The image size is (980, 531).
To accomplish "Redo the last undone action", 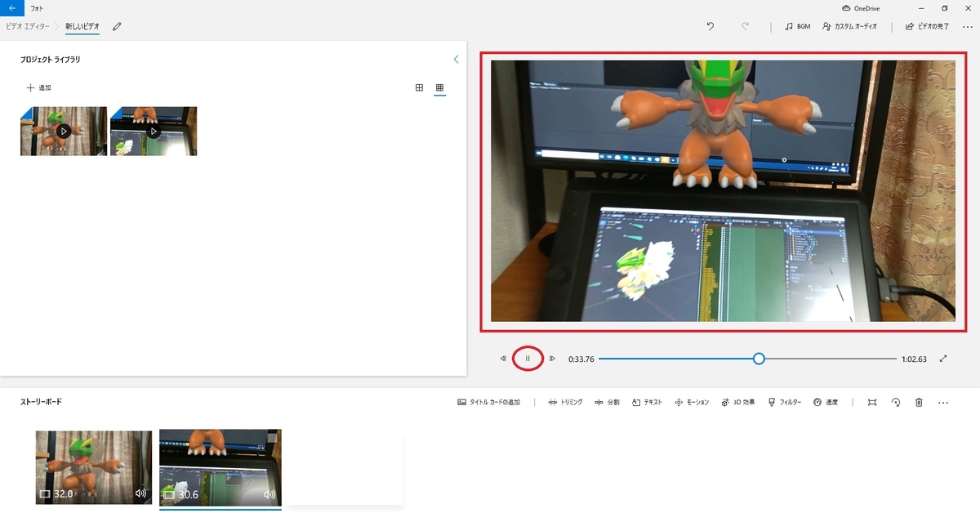I will tap(745, 26).
